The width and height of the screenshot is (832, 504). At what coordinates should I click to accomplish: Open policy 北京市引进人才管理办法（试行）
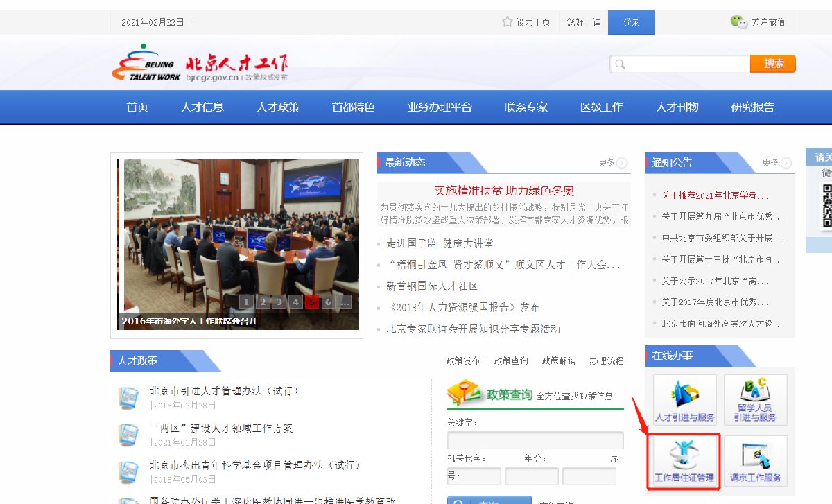pyautogui.click(x=225, y=391)
